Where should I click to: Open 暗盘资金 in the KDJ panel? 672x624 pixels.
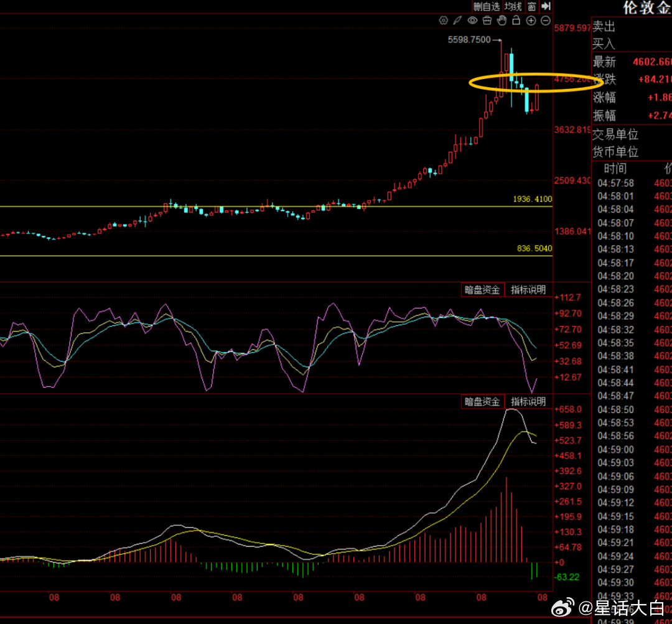[482, 290]
